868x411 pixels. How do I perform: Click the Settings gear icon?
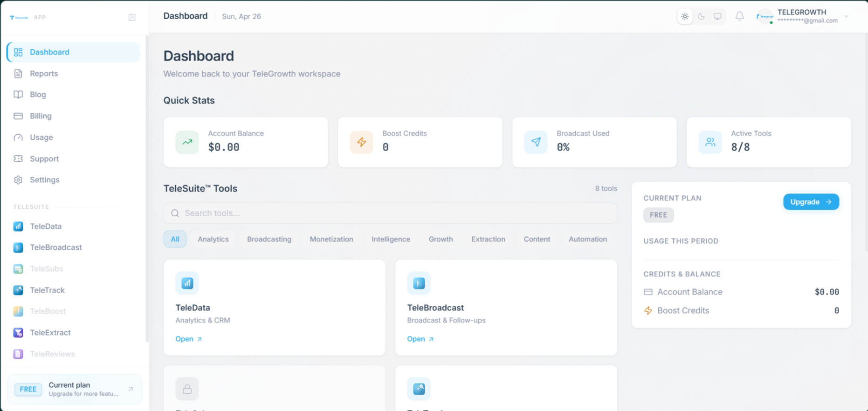(x=18, y=180)
